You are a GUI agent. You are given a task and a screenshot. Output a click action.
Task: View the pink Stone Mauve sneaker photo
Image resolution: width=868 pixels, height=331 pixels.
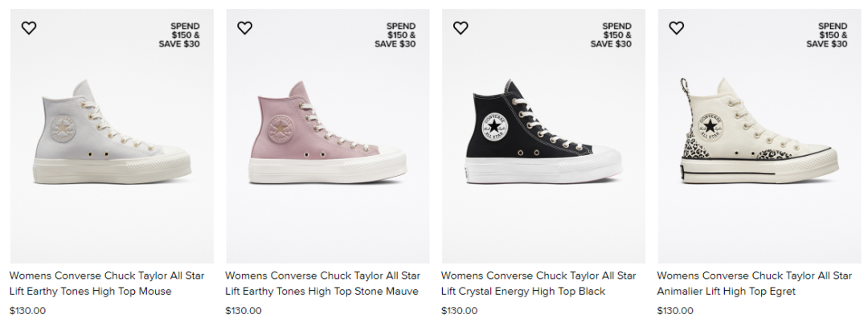328,136
